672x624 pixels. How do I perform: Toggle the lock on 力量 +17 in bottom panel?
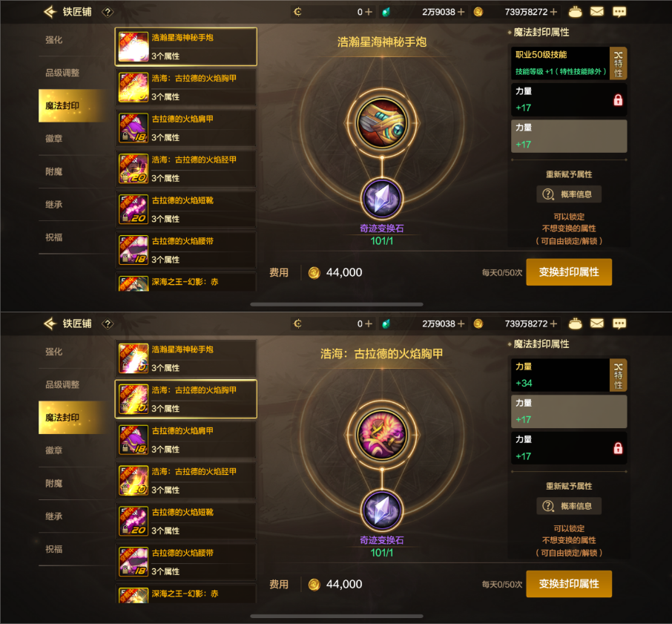pyautogui.click(x=618, y=448)
